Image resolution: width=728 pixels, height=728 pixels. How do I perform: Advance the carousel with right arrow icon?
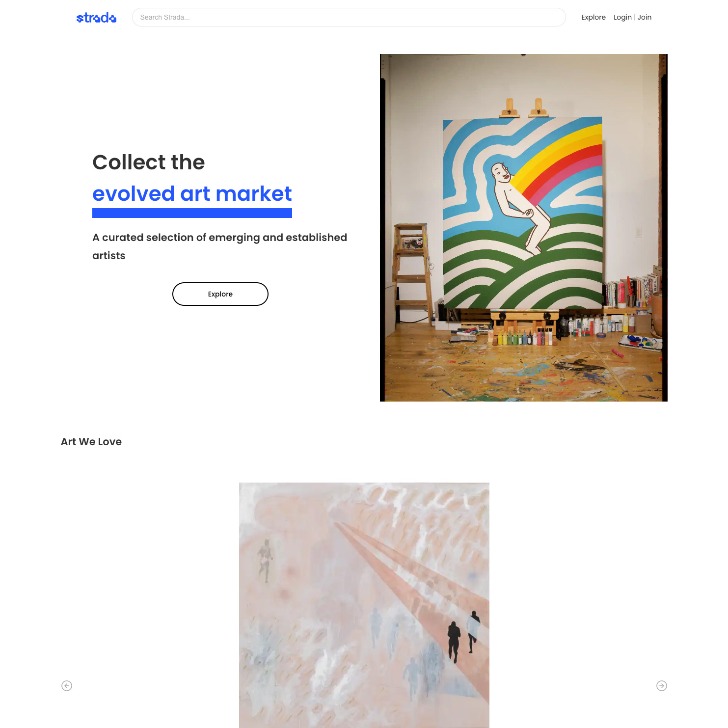[x=662, y=686]
